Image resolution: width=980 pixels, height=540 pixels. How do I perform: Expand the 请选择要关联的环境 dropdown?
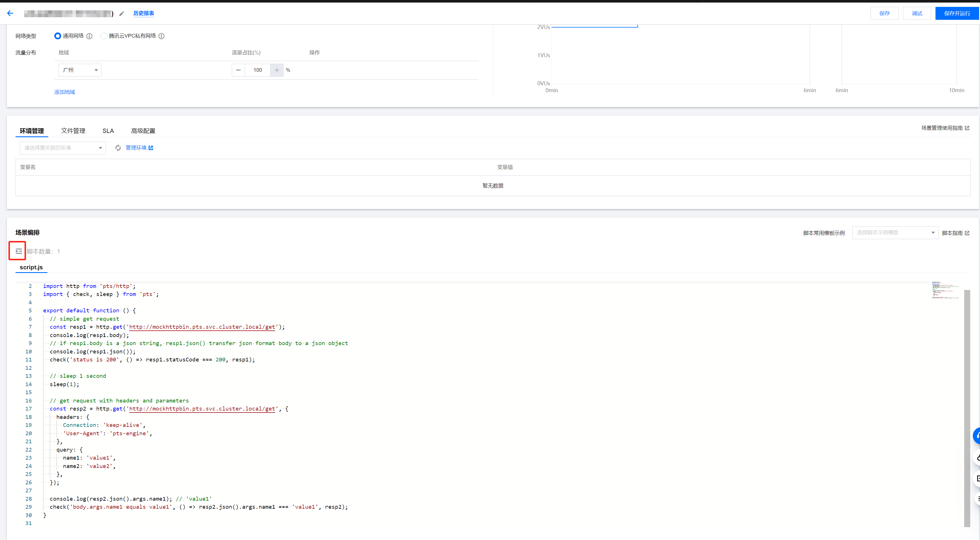coord(63,148)
